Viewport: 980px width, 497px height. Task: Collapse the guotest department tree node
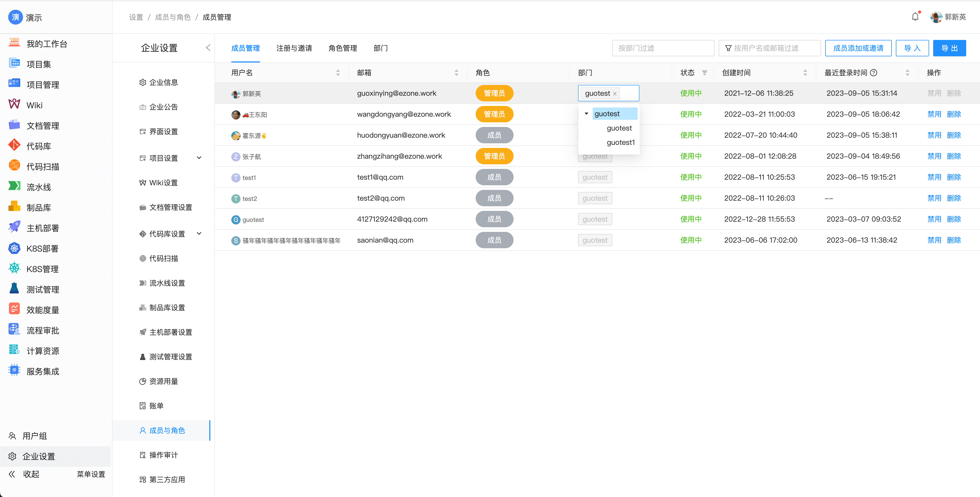(x=586, y=113)
